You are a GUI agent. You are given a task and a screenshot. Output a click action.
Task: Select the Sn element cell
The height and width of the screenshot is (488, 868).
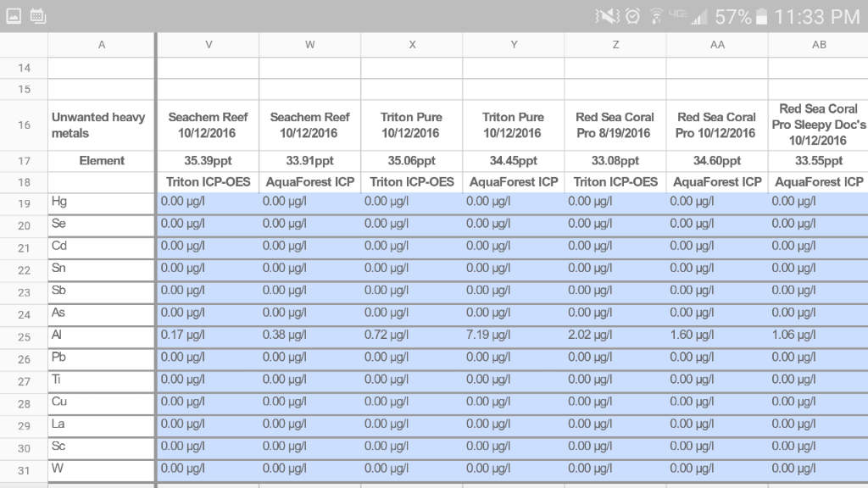click(x=102, y=270)
